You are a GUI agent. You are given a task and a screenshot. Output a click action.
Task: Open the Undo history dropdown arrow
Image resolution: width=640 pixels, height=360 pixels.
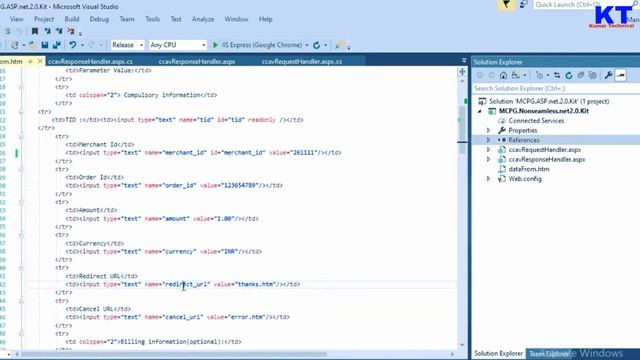(x=82, y=45)
